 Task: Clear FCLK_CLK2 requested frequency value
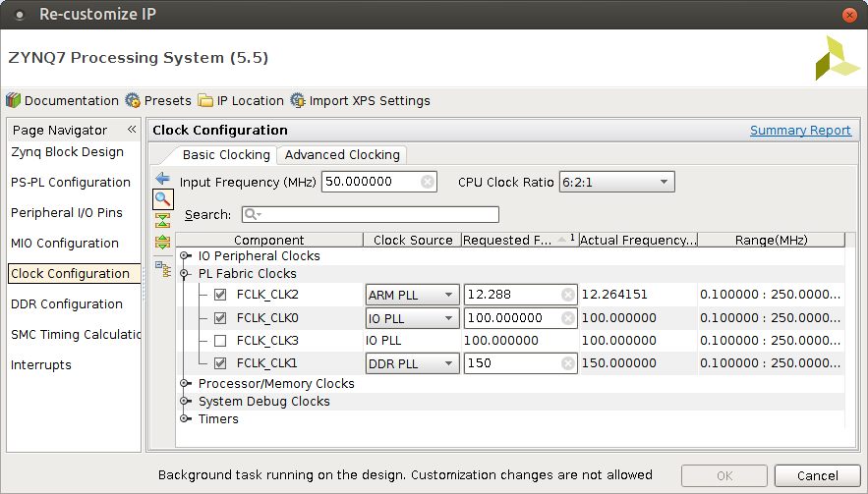[x=568, y=295]
